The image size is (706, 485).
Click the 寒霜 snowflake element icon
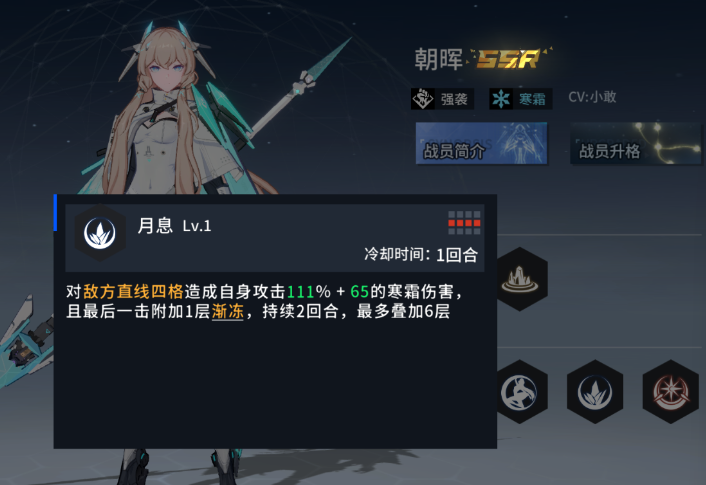(x=501, y=99)
